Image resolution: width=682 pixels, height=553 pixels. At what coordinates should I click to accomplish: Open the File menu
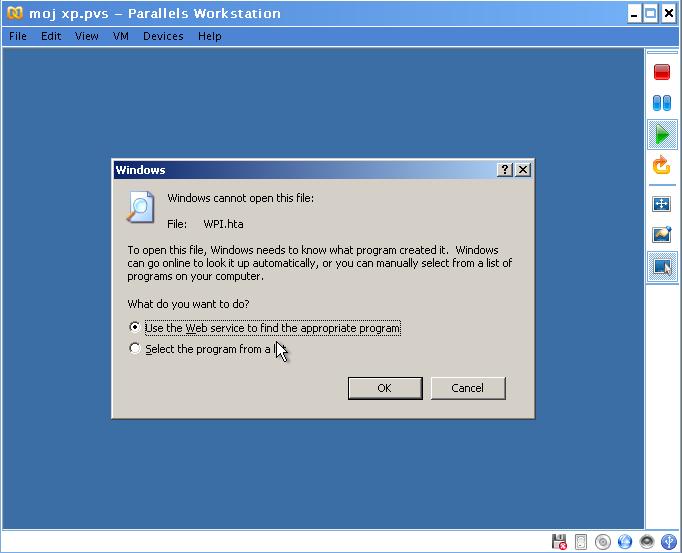point(18,36)
